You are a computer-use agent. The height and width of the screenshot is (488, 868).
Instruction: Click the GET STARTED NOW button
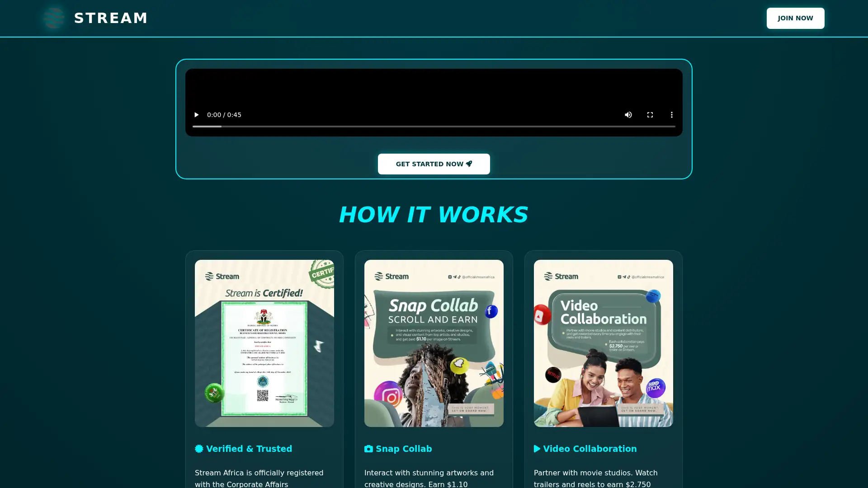tap(434, 164)
